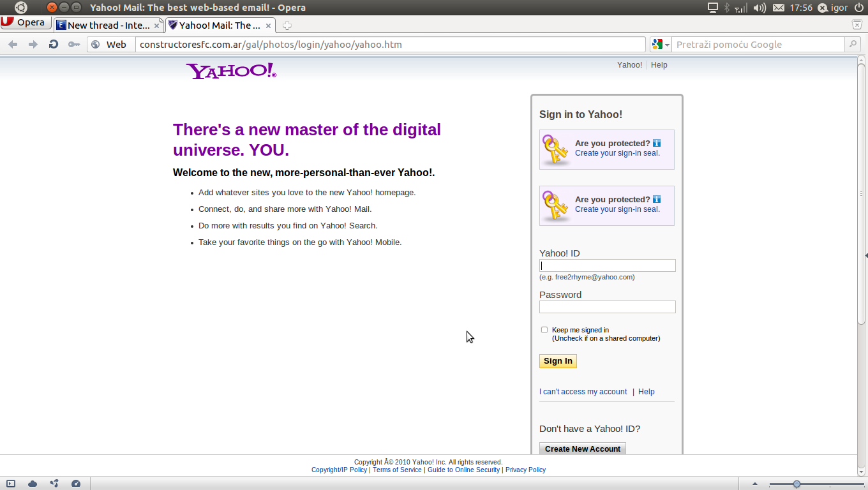
Task: Click the Create New Account button
Action: click(x=583, y=449)
